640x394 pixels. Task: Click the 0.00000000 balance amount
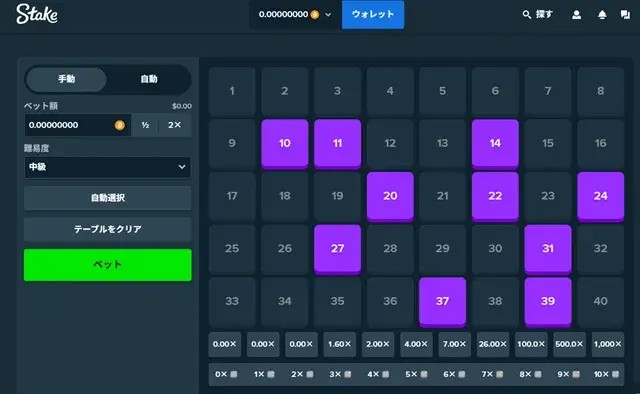pyautogui.click(x=283, y=14)
